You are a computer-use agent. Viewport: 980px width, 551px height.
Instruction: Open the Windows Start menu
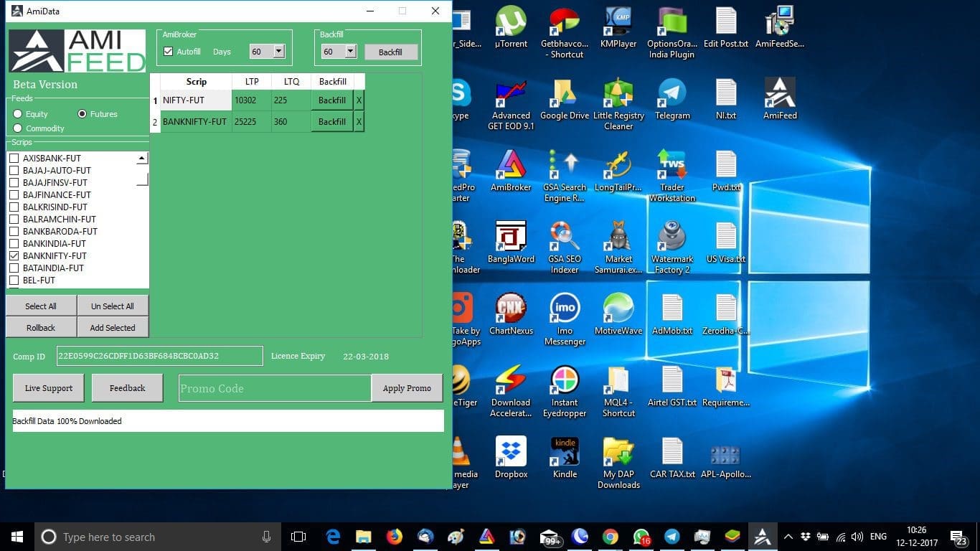click(x=17, y=537)
